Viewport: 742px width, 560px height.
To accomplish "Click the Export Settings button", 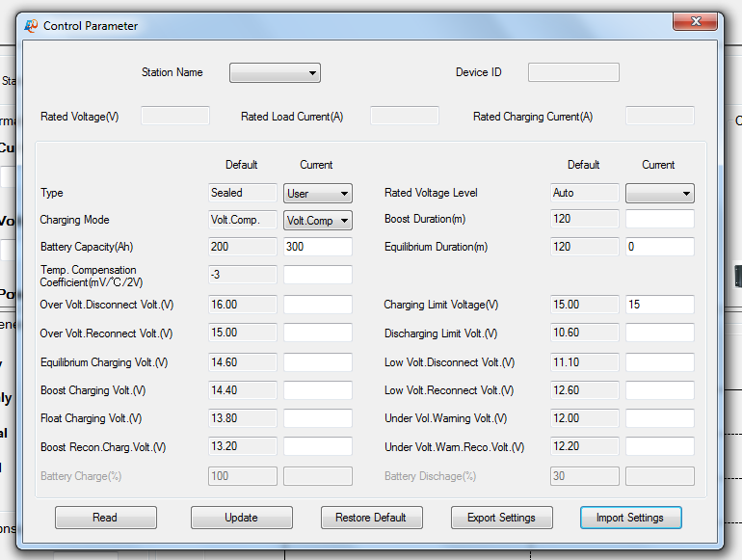I will point(501,518).
